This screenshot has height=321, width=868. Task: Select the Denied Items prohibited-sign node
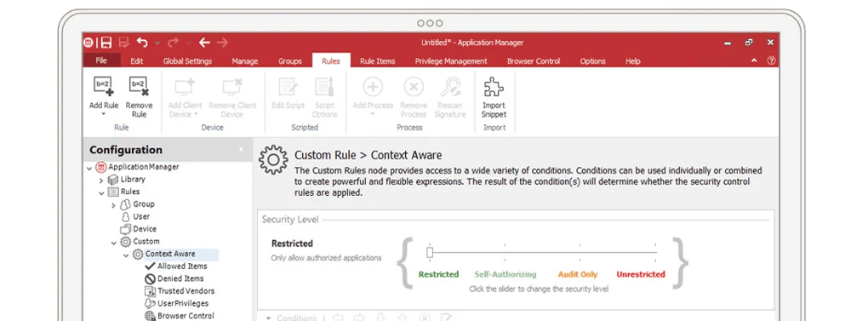click(150, 279)
